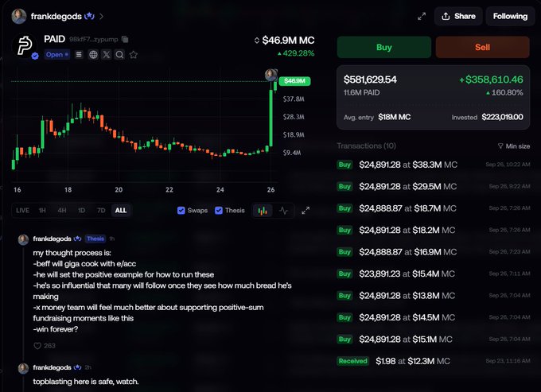
Task: Click the green Buy button
Action: (x=384, y=47)
